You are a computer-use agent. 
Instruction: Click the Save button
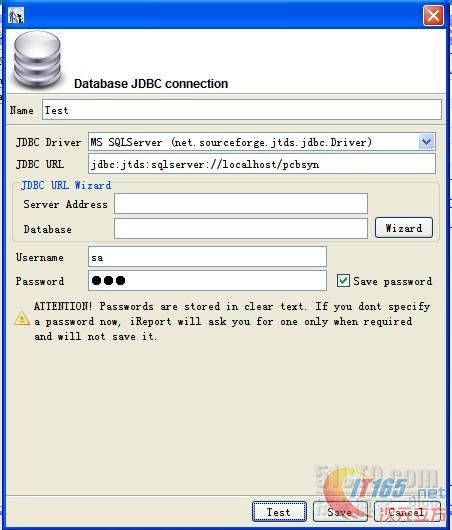(340, 512)
